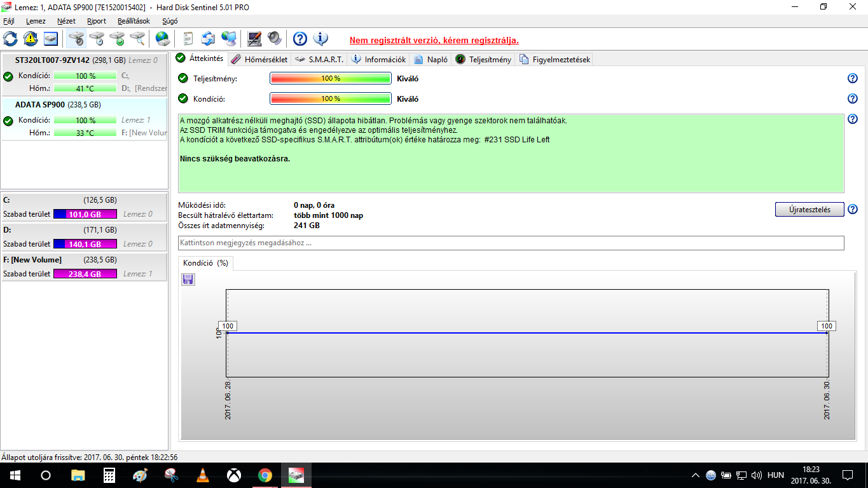
Task: Click the refresh icon with yellow warning triangle
Action: point(31,39)
